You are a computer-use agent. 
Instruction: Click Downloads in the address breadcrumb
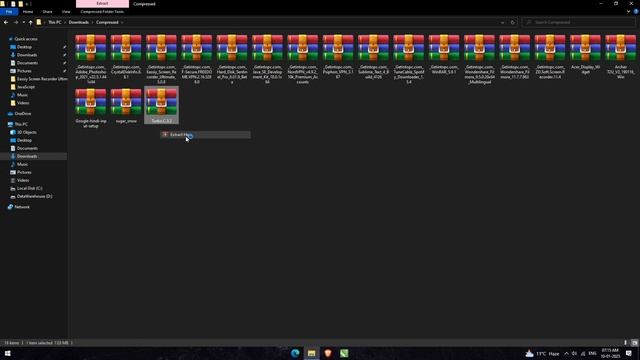tap(79, 22)
